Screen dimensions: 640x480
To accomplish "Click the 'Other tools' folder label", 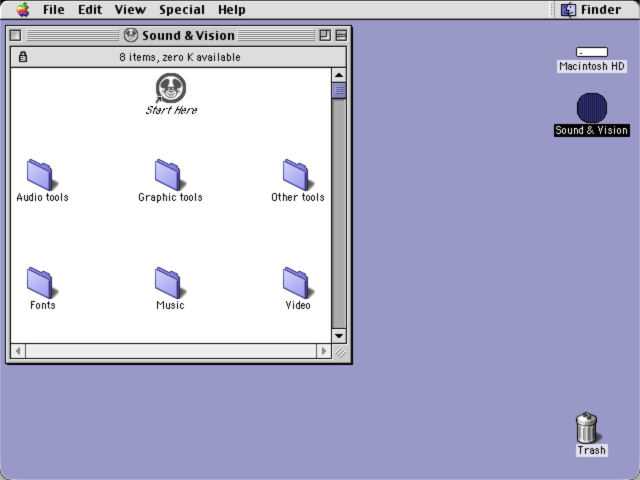I will tap(298, 197).
